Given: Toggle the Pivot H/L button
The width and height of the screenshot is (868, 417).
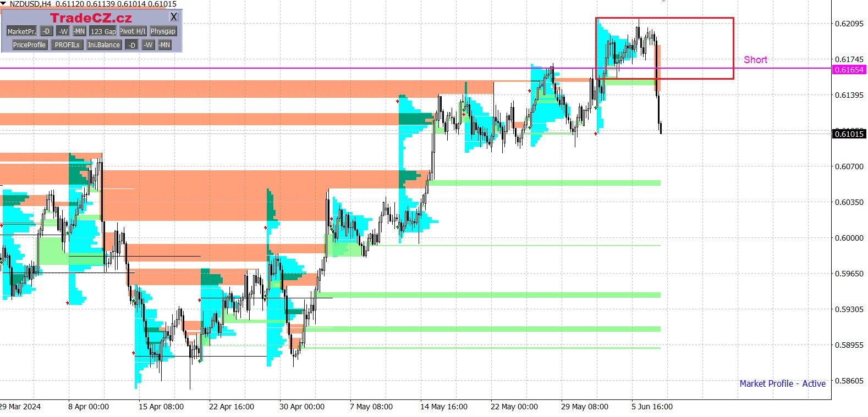Looking at the screenshot, I should 133,31.
